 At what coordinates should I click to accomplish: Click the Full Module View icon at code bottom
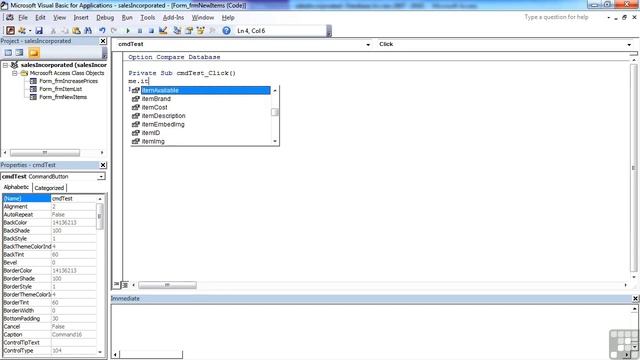pyautogui.click(x=125, y=284)
